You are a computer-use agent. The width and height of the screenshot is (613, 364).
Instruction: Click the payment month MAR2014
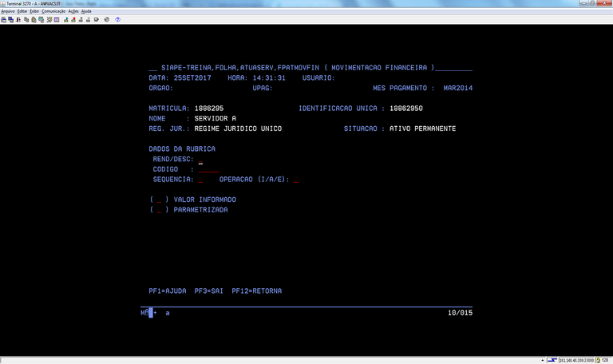[x=458, y=88]
